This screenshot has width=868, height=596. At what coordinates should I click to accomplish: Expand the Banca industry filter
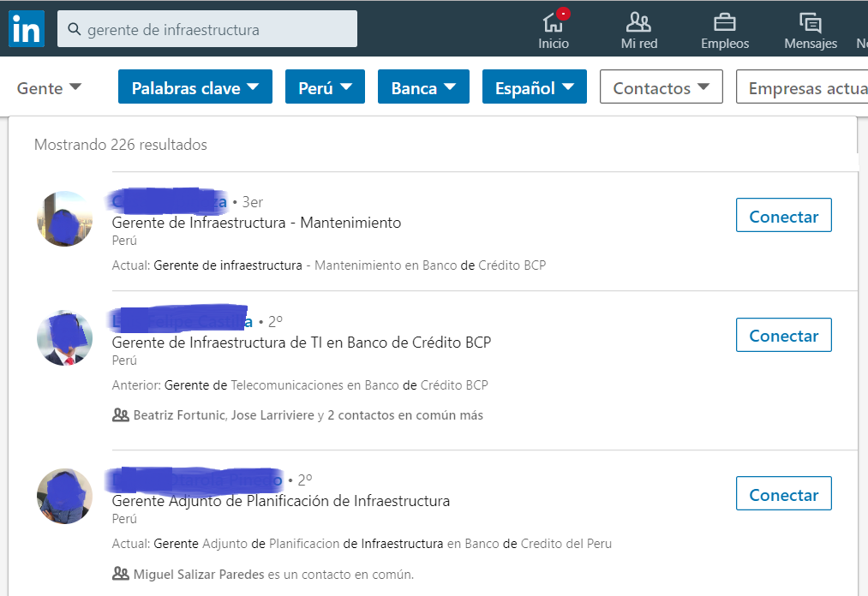pos(423,87)
